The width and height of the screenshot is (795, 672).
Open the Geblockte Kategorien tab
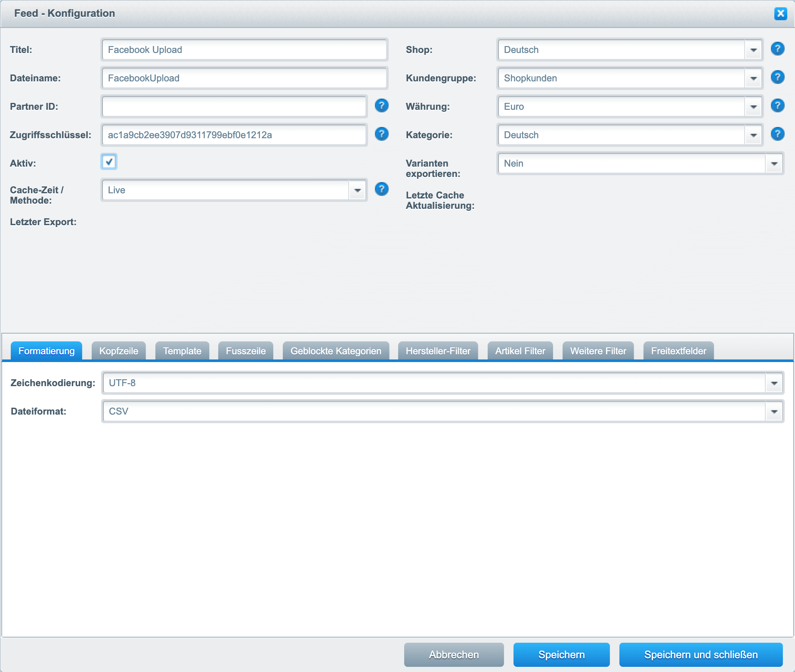(336, 351)
